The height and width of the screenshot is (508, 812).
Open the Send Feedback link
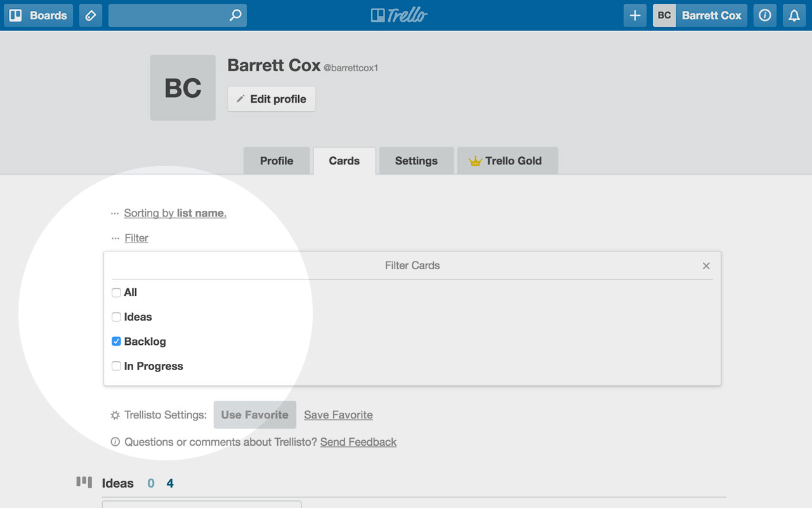click(358, 442)
